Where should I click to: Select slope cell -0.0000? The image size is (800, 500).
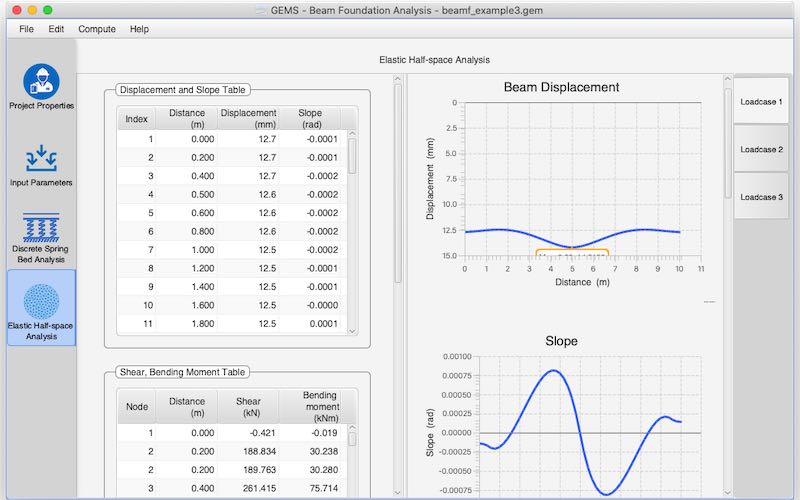(x=310, y=305)
